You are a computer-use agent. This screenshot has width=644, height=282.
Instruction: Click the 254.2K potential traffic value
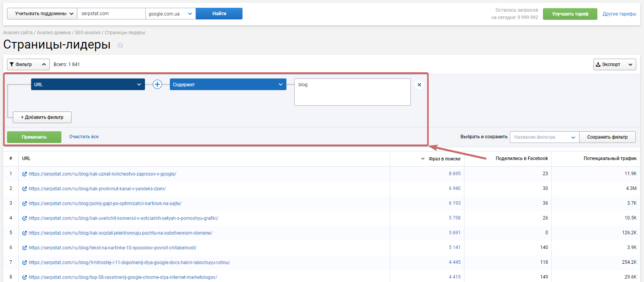(629, 262)
